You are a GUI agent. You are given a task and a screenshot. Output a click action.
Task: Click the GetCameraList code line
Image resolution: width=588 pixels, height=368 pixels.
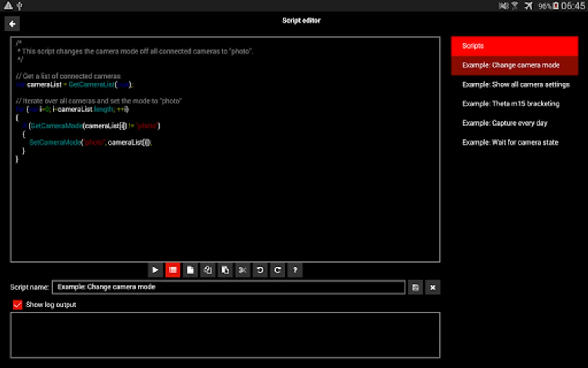coord(74,85)
